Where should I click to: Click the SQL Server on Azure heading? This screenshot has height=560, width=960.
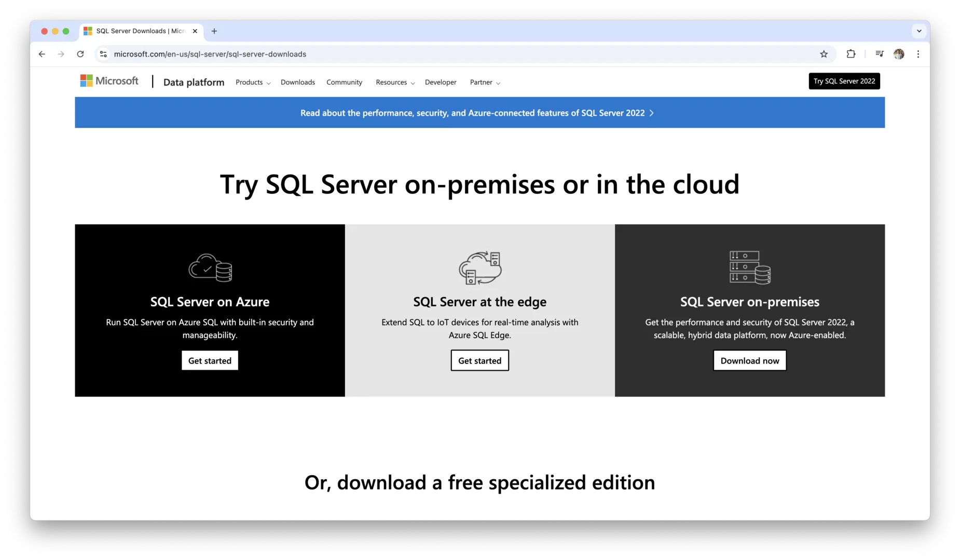210,302
